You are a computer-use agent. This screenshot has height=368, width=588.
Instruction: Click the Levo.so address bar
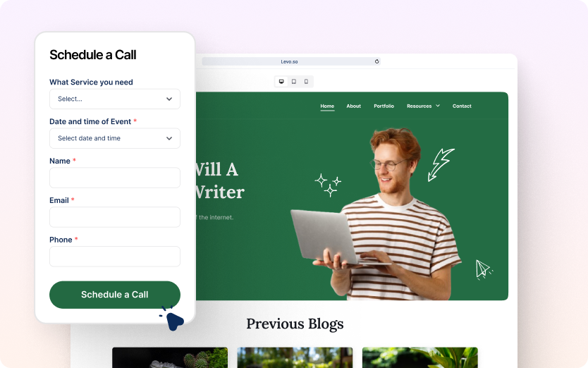(x=291, y=61)
